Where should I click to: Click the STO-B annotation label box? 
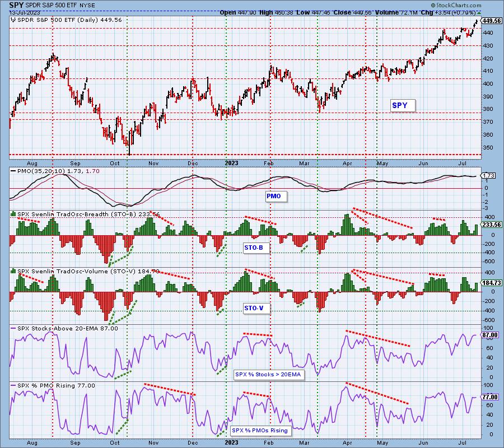[x=256, y=248]
